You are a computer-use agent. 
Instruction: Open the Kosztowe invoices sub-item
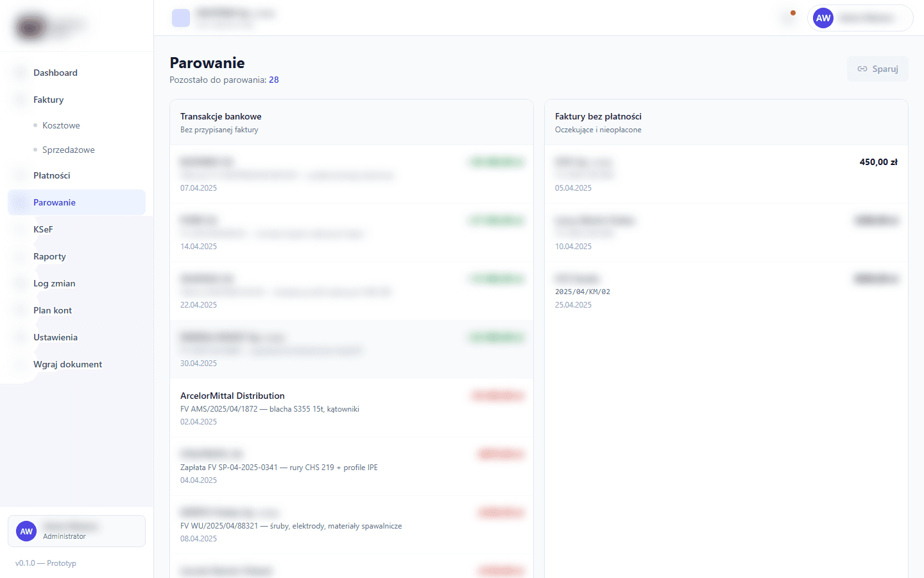[x=61, y=125]
